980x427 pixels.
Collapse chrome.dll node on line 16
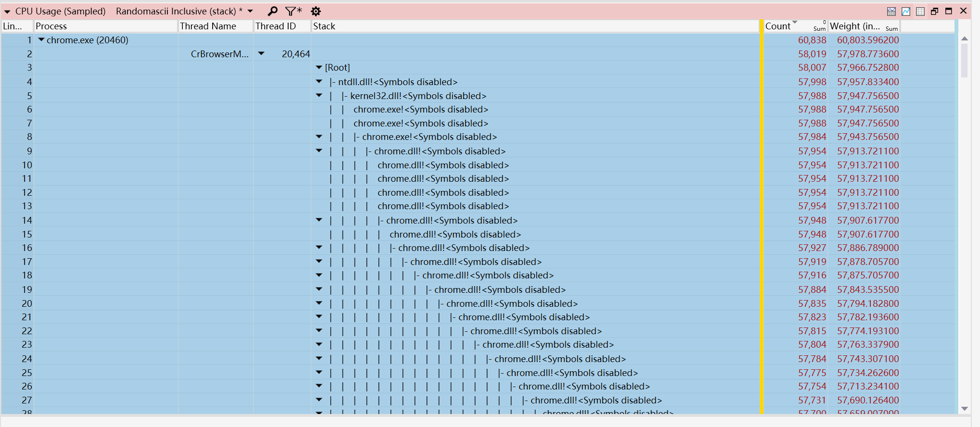(319, 248)
